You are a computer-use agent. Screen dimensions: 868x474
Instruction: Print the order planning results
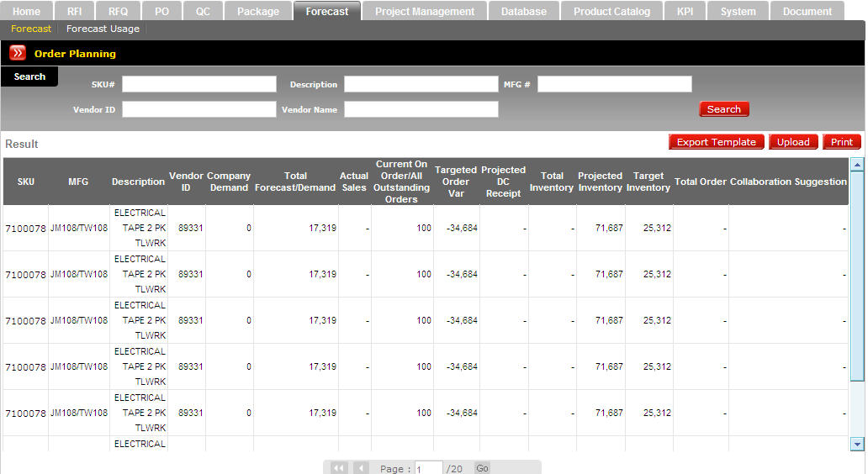[841, 142]
